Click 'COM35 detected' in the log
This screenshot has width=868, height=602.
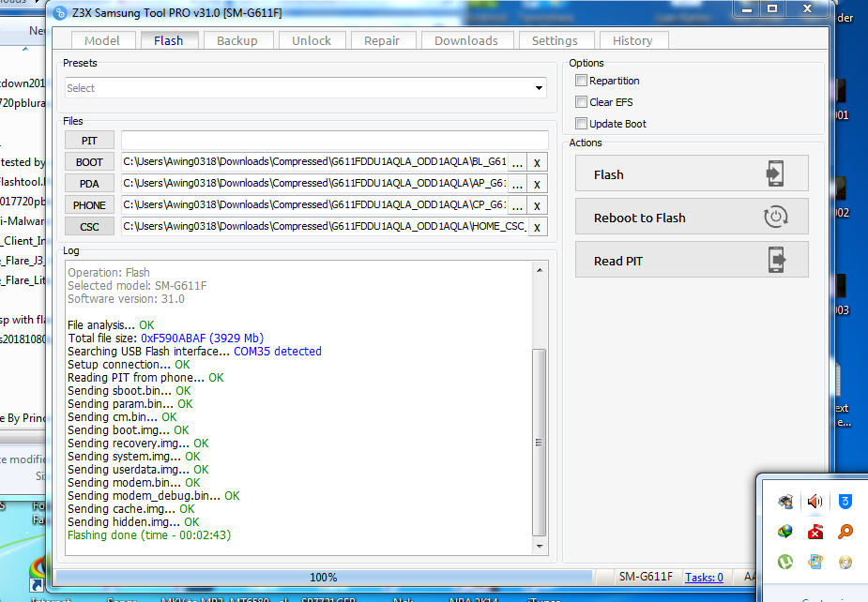[x=278, y=352]
